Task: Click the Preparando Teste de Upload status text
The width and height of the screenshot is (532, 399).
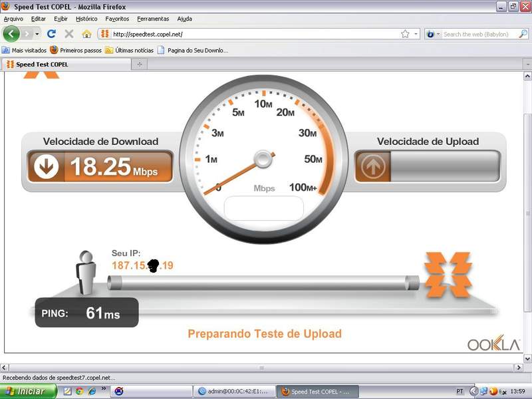Action: [x=265, y=334]
